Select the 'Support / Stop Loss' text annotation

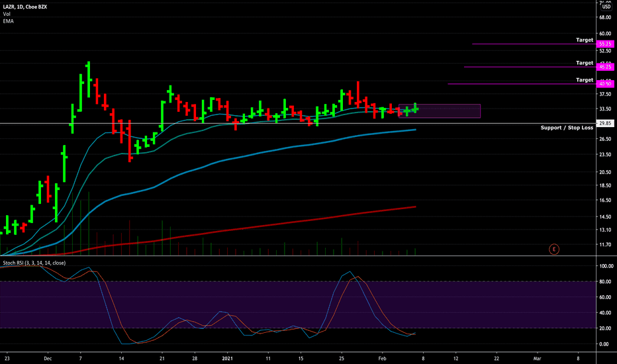pyautogui.click(x=567, y=128)
